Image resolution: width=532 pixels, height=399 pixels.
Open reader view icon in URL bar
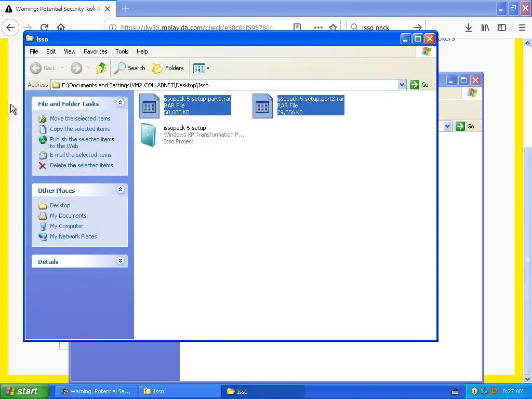(x=297, y=27)
